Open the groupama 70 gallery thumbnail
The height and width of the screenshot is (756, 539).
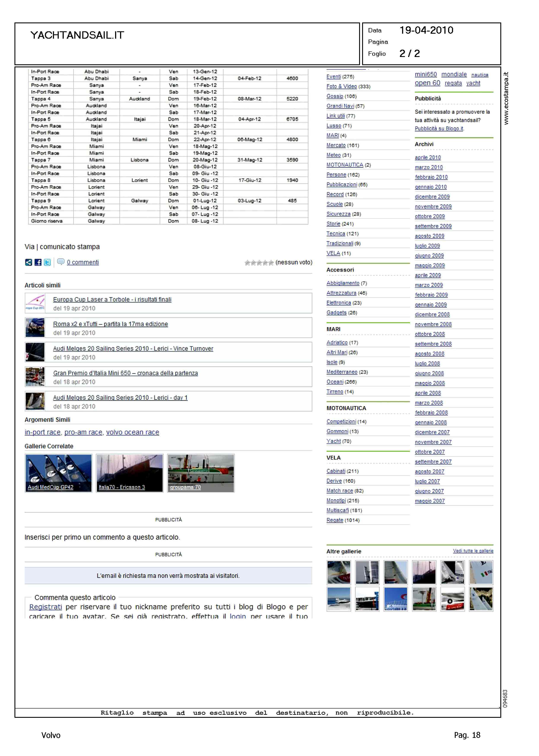point(201,473)
